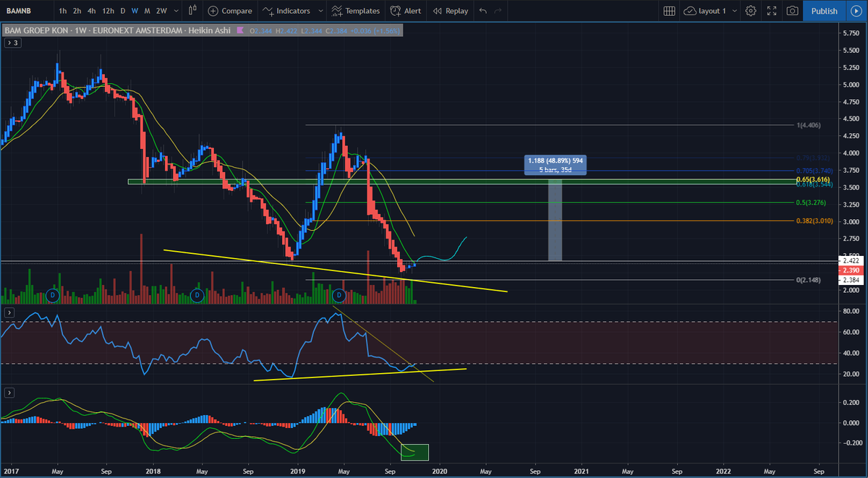Select the 1h timeframe
The width and height of the screenshot is (868, 478).
[64, 11]
